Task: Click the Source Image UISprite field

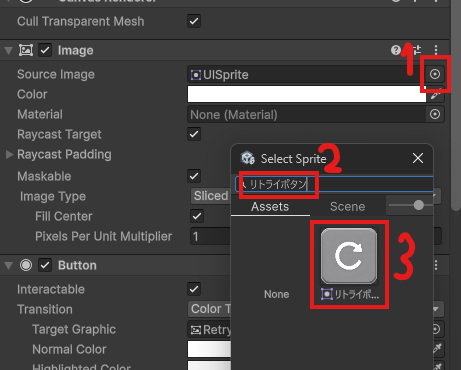Action: pyautogui.click(x=306, y=74)
